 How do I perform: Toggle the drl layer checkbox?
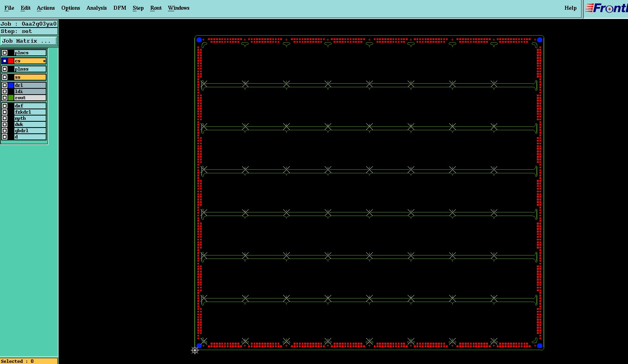click(5, 85)
